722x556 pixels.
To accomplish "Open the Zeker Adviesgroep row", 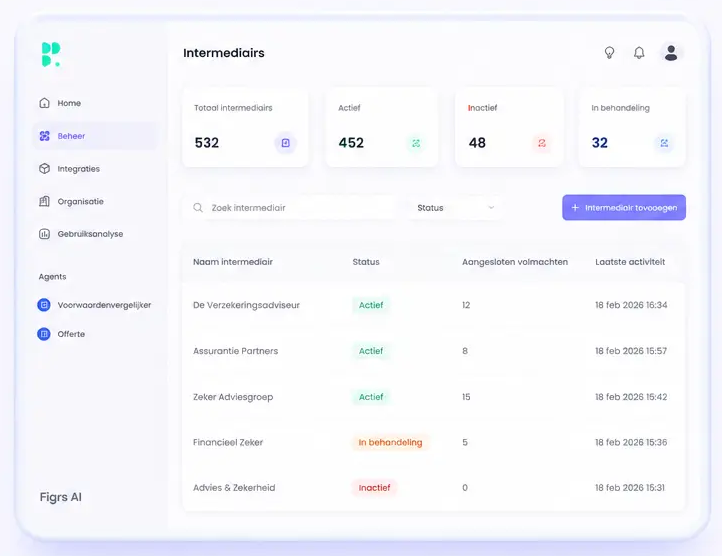I will [x=433, y=397].
